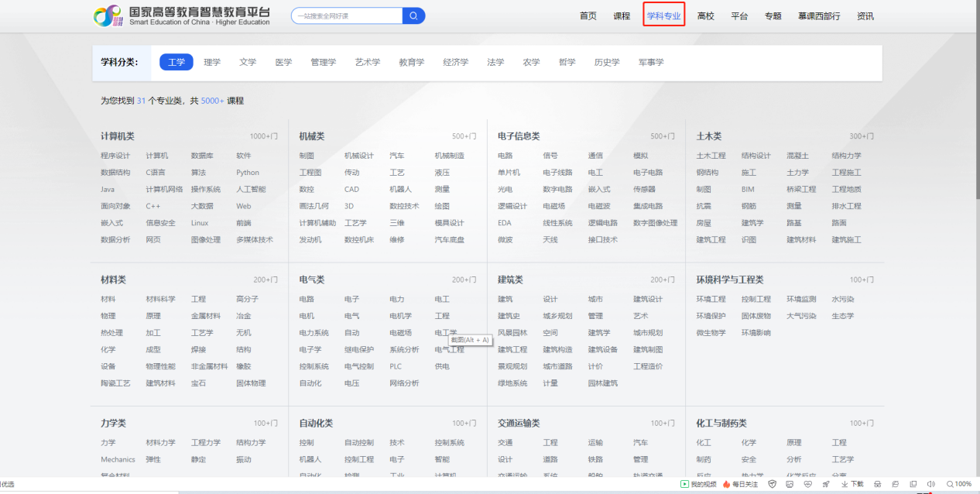Viewport: 980px width, 494px height.
Task: Click the shield security icon in status bar
Action: tap(772, 484)
